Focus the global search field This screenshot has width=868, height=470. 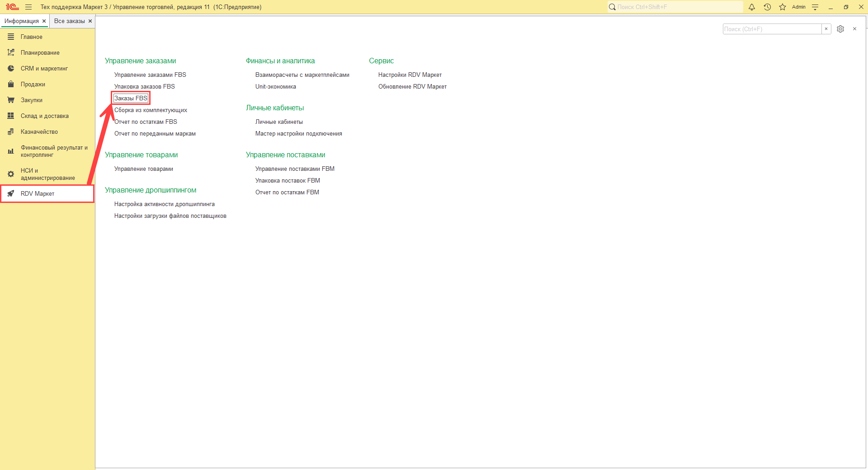click(675, 7)
